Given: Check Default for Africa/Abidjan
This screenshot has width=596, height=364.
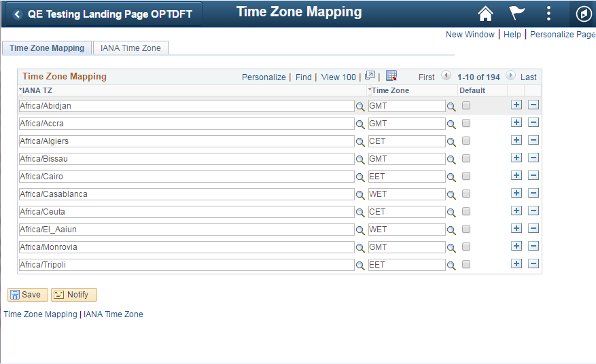Looking at the screenshot, I should coord(466,106).
